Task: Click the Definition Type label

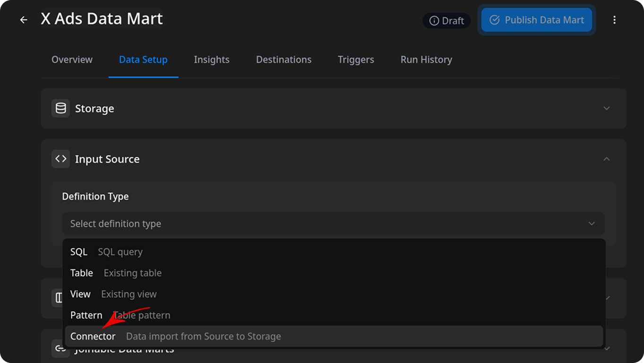Action: (95, 196)
